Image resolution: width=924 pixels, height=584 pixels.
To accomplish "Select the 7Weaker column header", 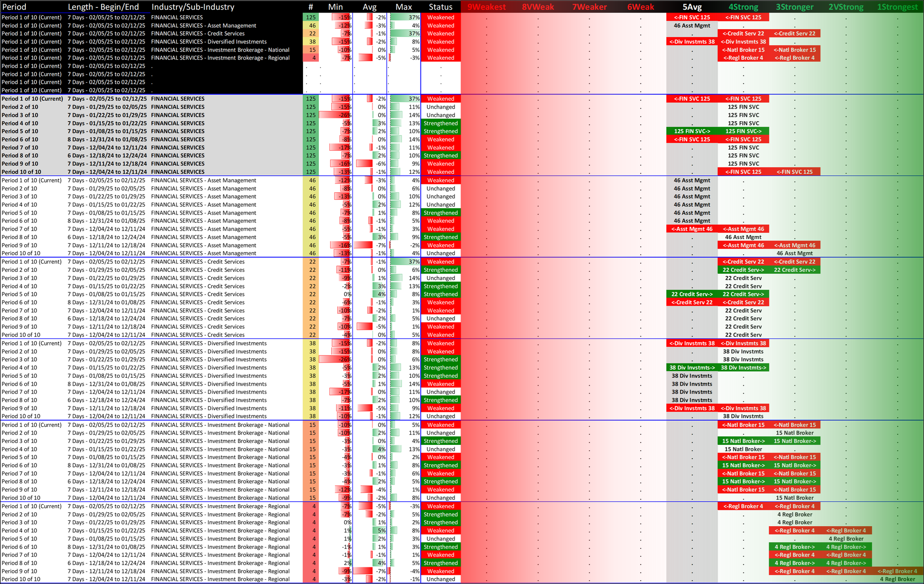I will click(590, 7).
